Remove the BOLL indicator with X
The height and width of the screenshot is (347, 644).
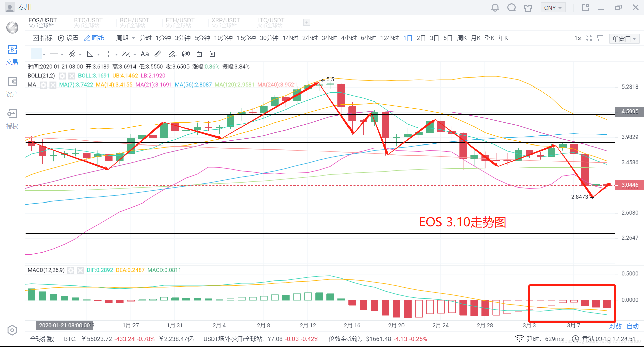point(72,76)
